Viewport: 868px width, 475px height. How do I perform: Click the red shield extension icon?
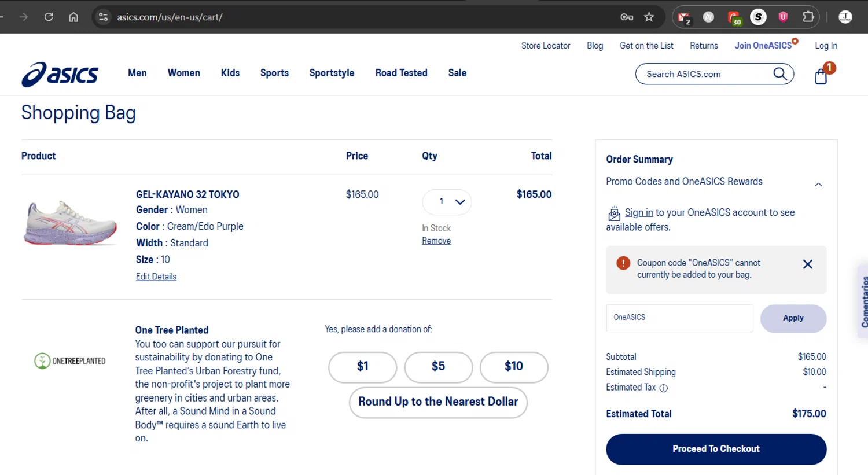tap(784, 17)
